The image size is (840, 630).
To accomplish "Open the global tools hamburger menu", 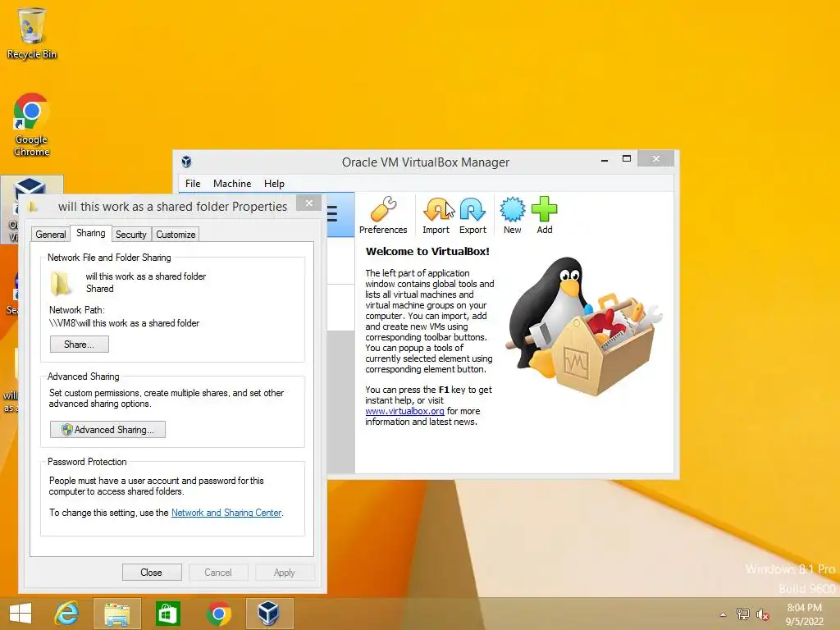I will point(332,214).
